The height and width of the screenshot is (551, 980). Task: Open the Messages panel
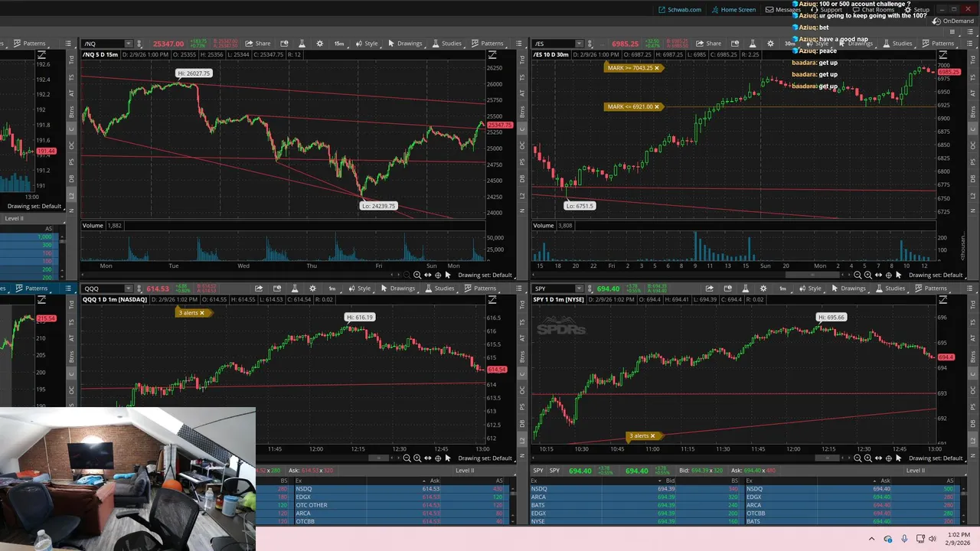(x=783, y=10)
